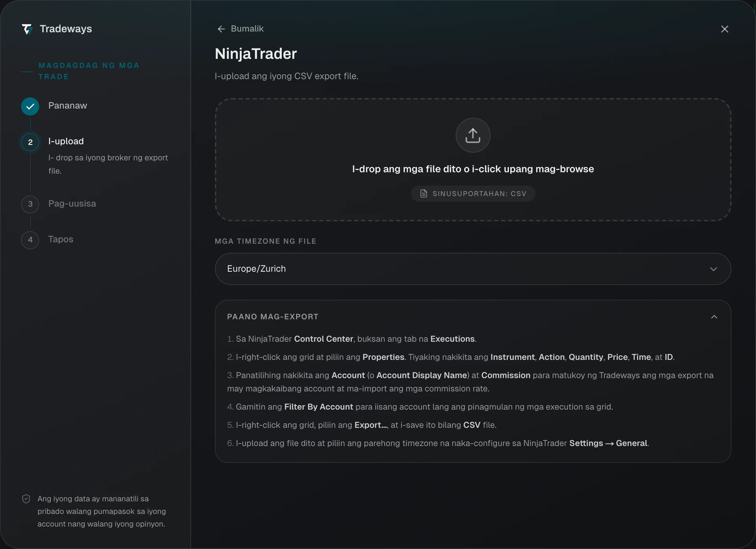756x549 pixels.
Task: Open the Europe/Zurich timezone dropdown
Action: (x=473, y=269)
